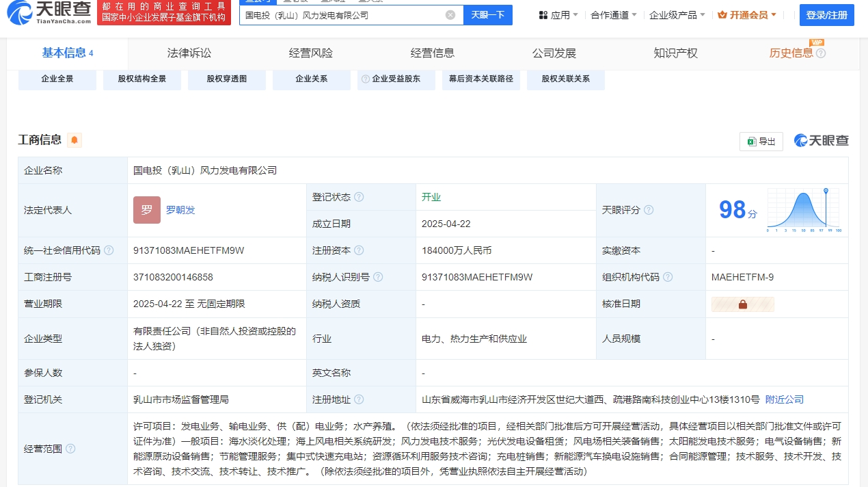This screenshot has width=868, height=487.
Task: Switch to the 法律诉讼 tab
Action: (189, 53)
